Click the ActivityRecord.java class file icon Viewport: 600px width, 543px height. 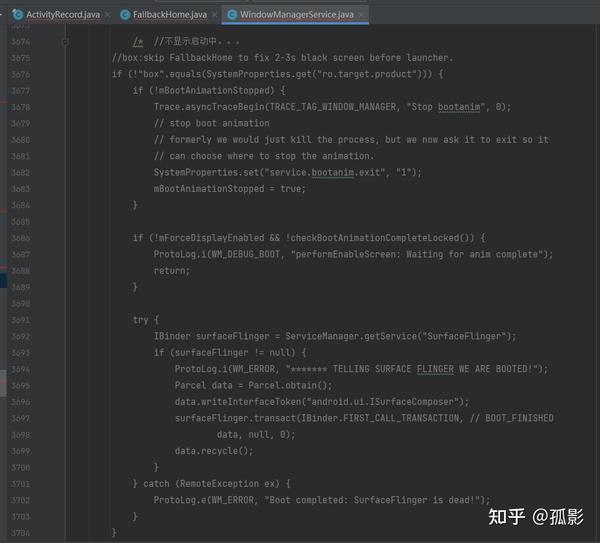(17, 15)
